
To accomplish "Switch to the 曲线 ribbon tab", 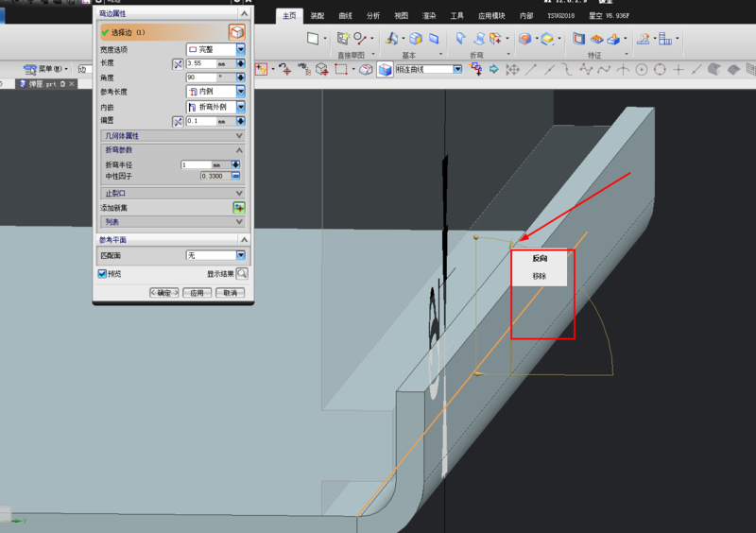I will 345,16.
